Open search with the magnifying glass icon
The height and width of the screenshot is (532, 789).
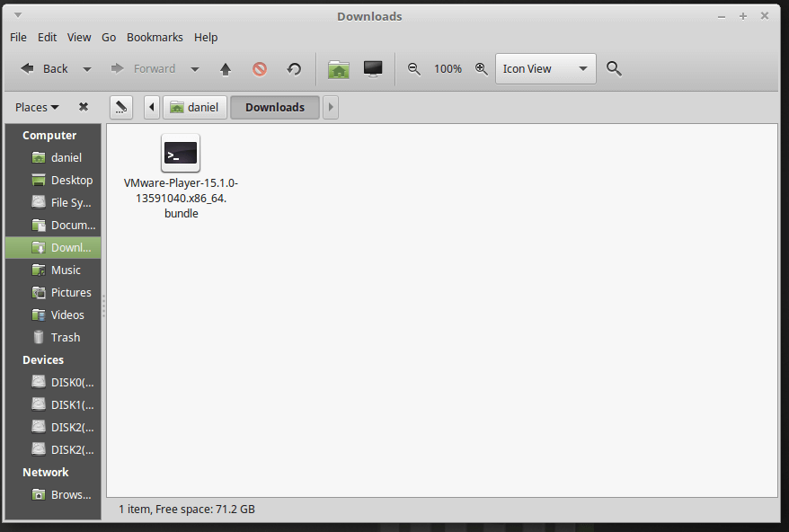point(615,69)
